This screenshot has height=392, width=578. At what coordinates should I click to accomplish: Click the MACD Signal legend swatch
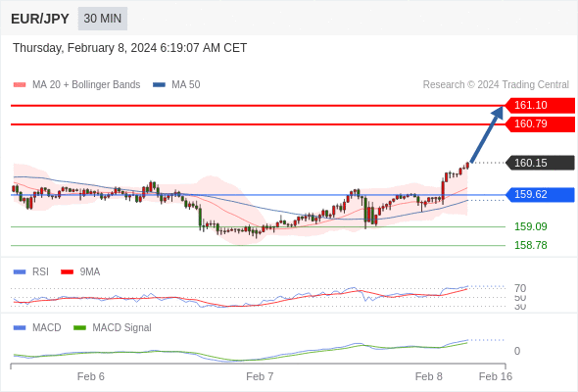(x=79, y=328)
